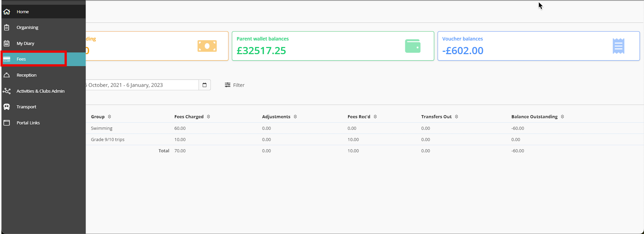This screenshot has height=234, width=644.
Task: Open the Voucher balances card
Action: 538,46
